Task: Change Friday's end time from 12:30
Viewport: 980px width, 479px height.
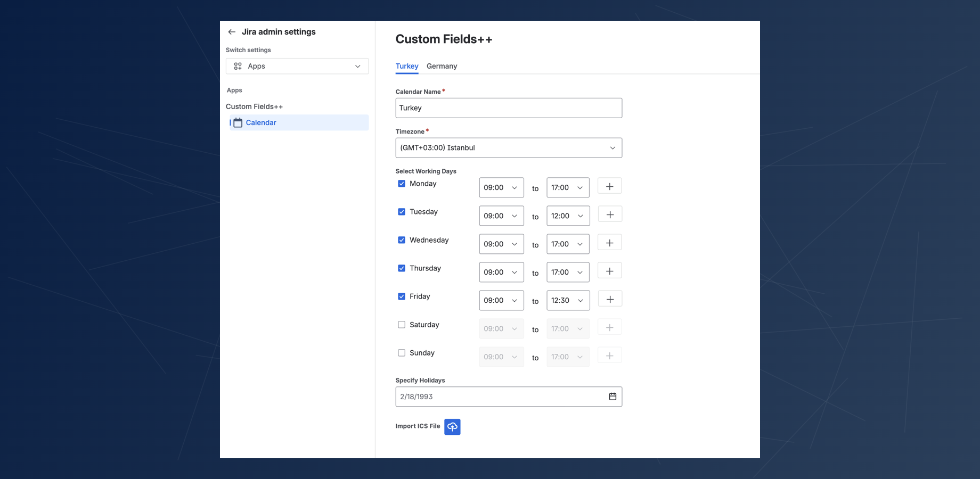Action: [568, 301]
